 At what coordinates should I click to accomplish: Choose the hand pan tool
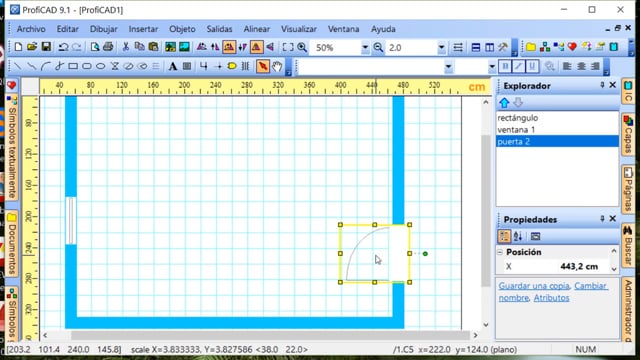pyautogui.click(x=277, y=66)
